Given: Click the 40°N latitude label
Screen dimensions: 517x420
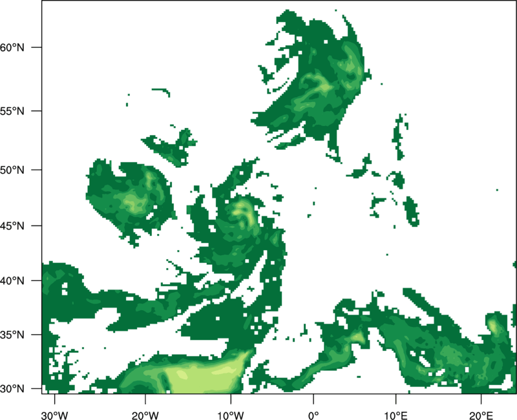Looking at the screenshot, I should (12, 280).
